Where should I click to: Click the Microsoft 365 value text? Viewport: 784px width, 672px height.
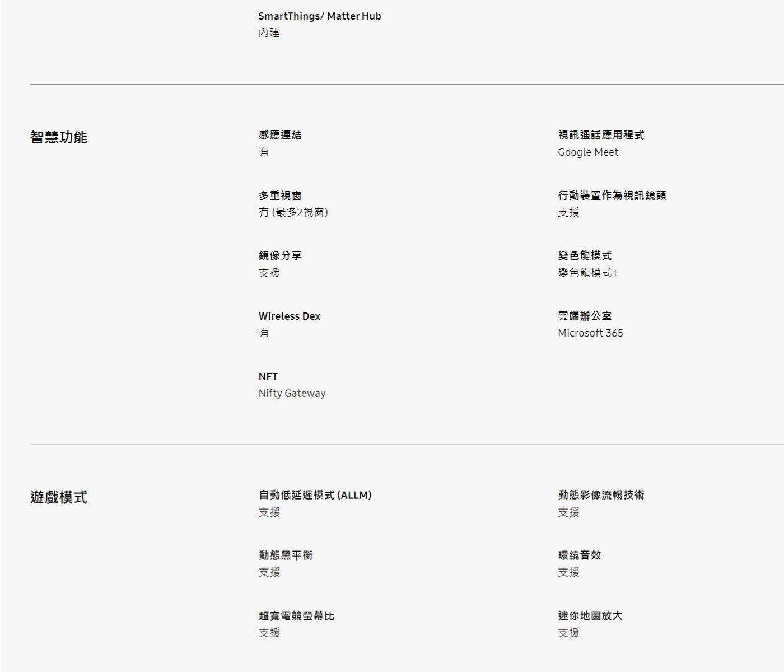590,333
